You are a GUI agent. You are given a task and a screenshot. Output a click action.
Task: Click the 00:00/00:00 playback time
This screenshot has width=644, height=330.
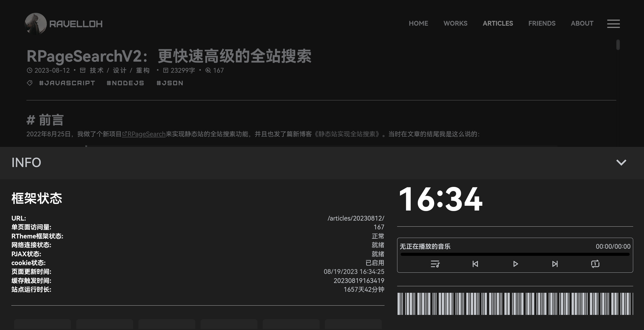[613, 246]
